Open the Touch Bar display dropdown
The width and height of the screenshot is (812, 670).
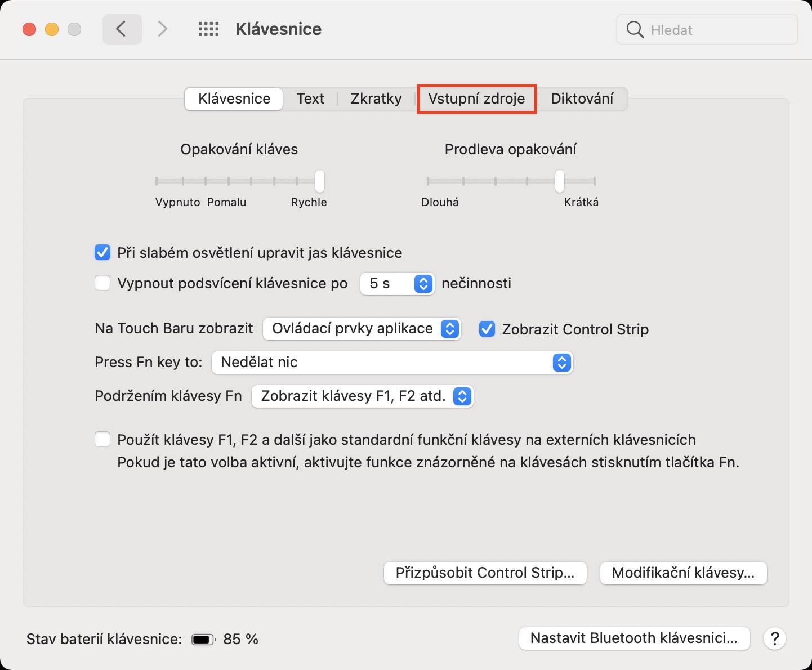pyautogui.click(x=362, y=329)
